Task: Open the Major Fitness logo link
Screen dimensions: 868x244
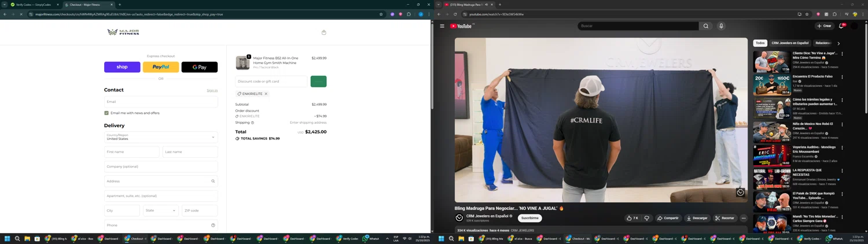Action: (x=123, y=32)
